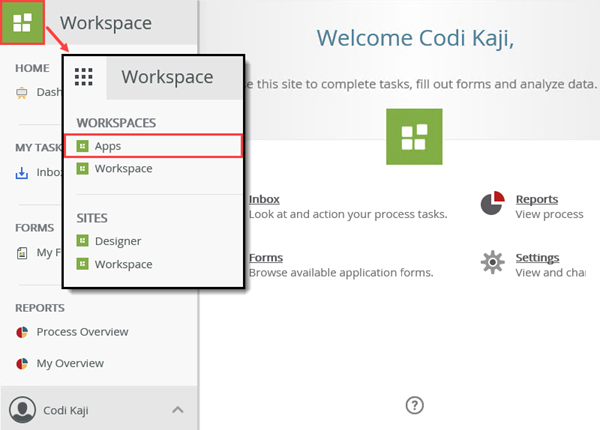The image size is (600, 430).
Task: Click the Workspace title in popup header
Action: tap(167, 77)
